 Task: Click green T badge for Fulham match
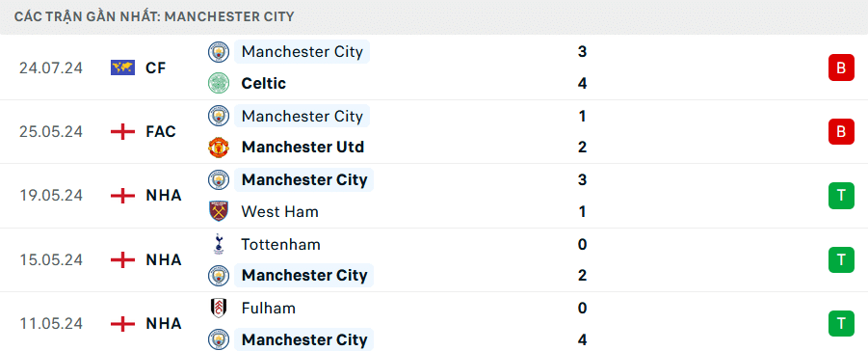pyautogui.click(x=841, y=323)
